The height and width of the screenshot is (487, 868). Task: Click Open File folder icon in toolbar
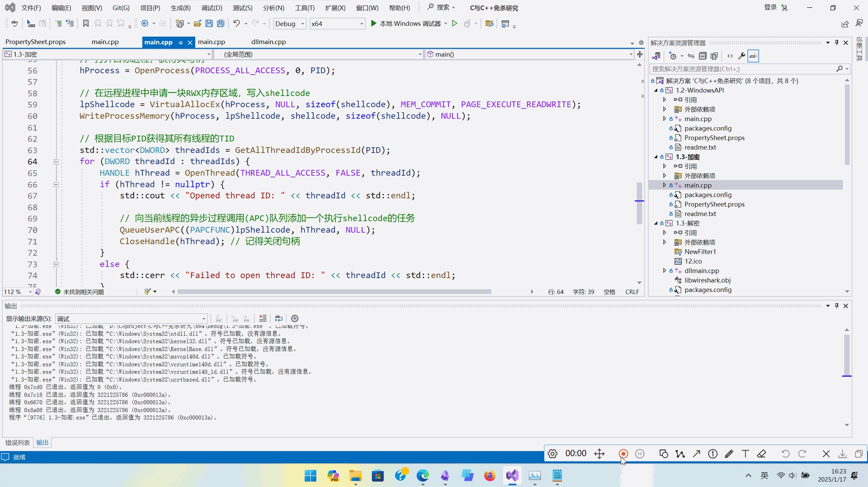[x=197, y=24]
